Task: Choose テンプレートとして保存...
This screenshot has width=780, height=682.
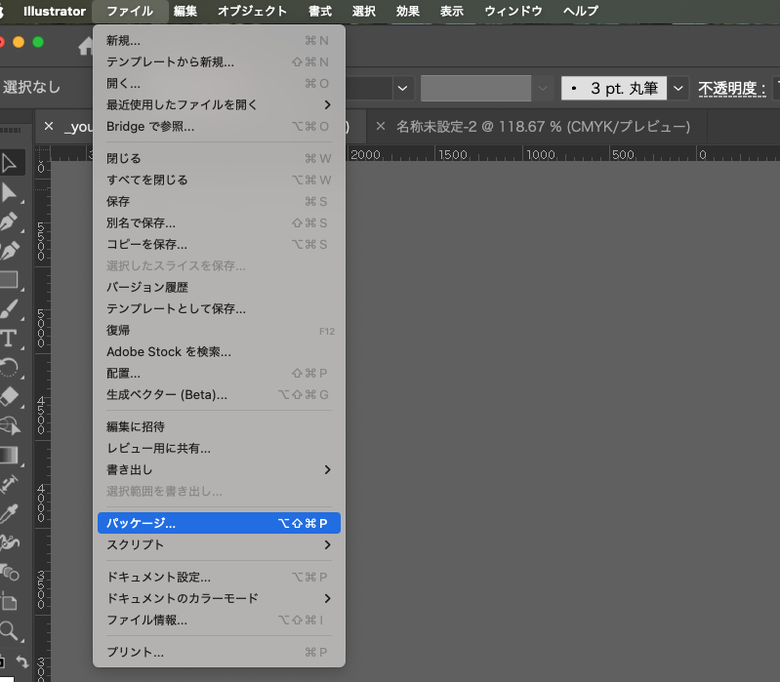Action: [x=219, y=309]
